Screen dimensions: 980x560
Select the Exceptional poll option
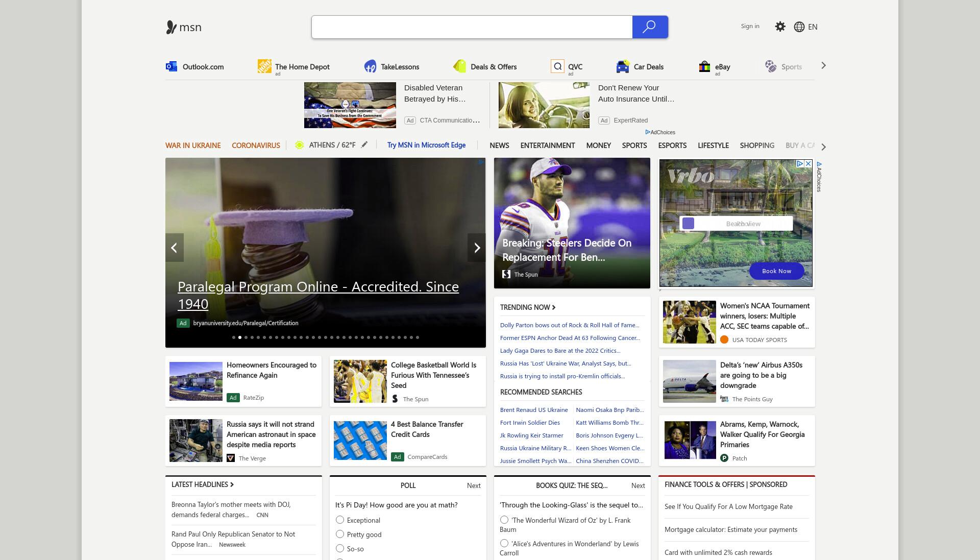[340, 520]
